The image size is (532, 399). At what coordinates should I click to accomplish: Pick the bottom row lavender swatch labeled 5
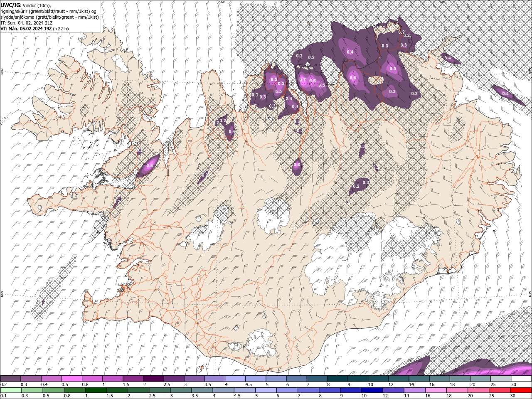click(265, 390)
